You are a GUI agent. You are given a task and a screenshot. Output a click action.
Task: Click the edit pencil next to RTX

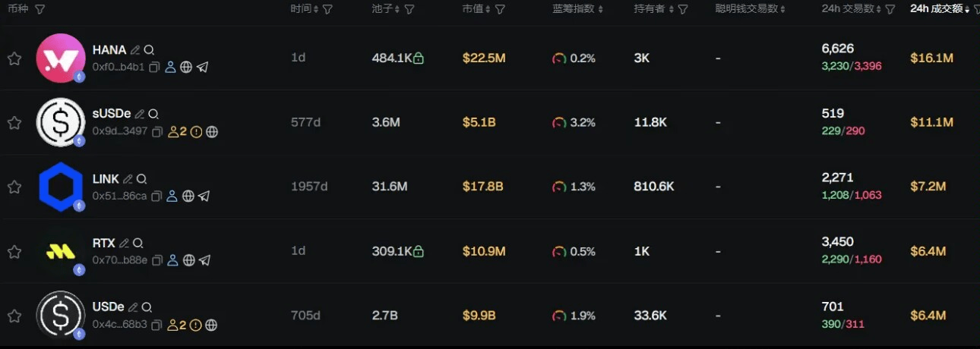pyautogui.click(x=124, y=244)
